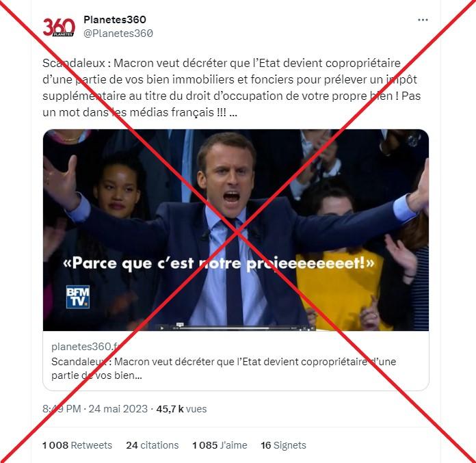Seek on the embedded video progress bar
Screen dimensions: 476x463
pyautogui.click(x=235, y=328)
